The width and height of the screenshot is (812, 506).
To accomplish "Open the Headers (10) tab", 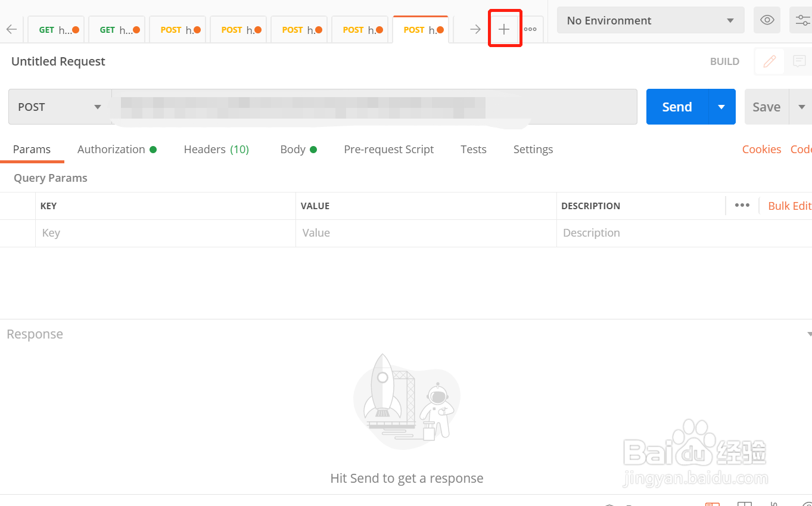I will pyautogui.click(x=216, y=150).
